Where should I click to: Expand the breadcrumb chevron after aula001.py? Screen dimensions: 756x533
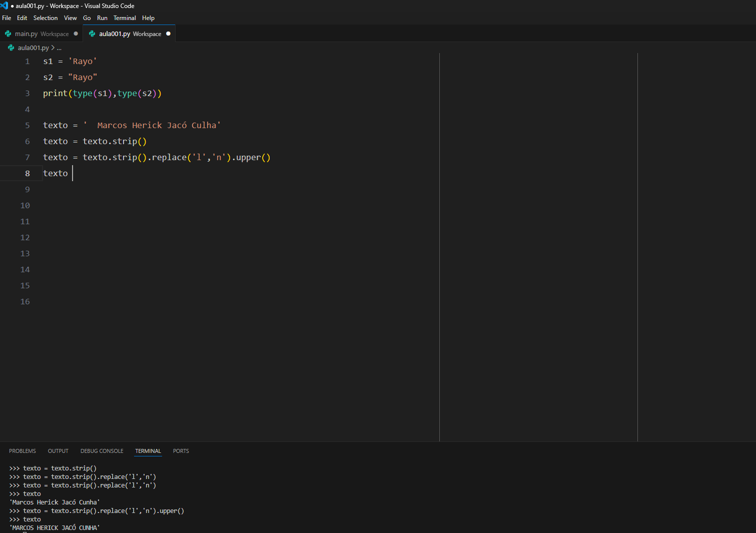coord(53,48)
